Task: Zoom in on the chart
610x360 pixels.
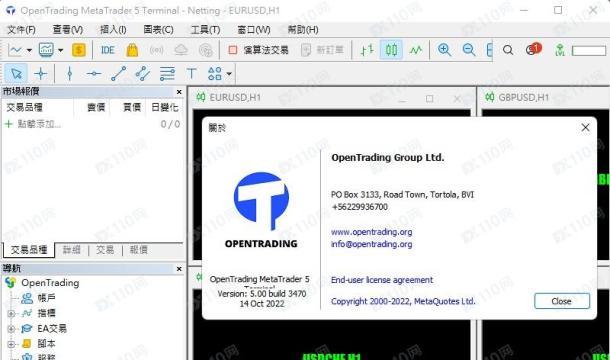Action: pos(444,50)
